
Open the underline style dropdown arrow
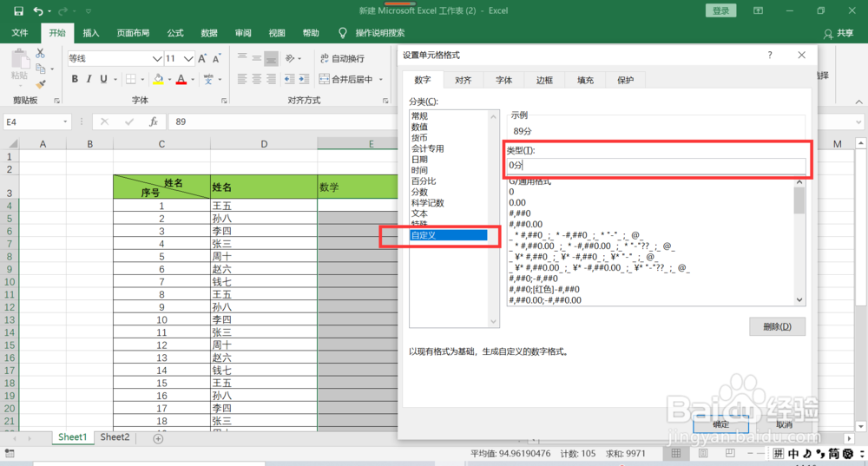point(115,79)
